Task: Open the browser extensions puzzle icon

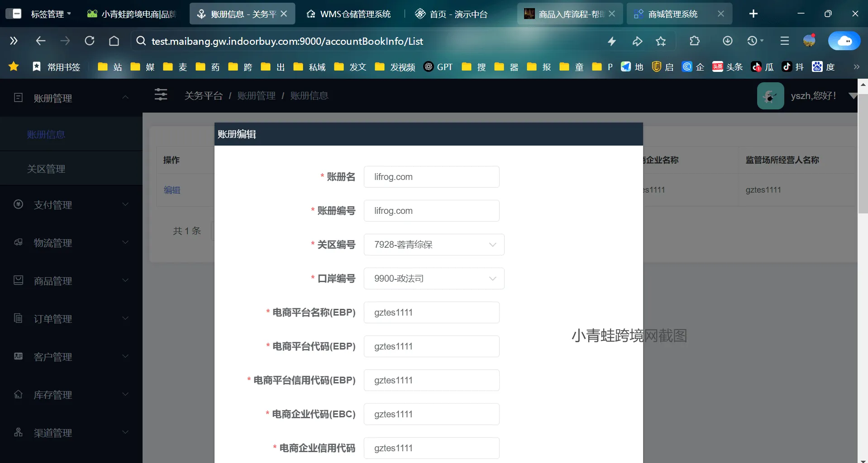Action: coord(694,41)
